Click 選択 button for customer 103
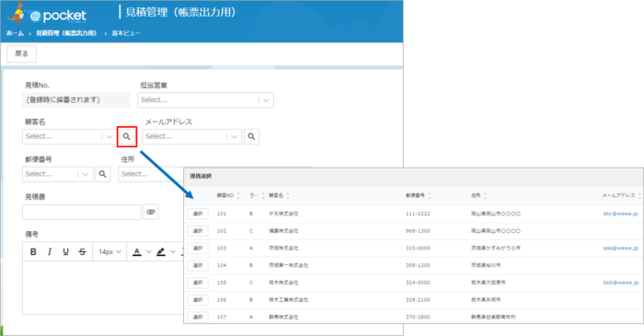 pyautogui.click(x=198, y=249)
